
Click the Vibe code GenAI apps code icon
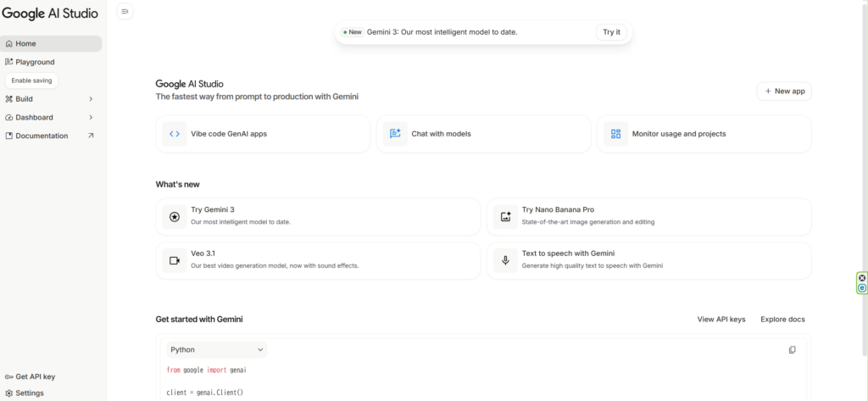pos(175,134)
